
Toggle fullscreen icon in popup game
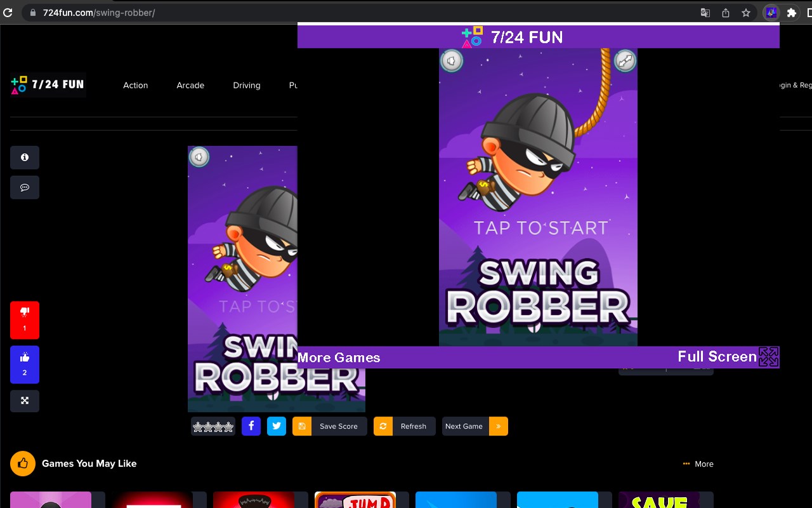(x=625, y=61)
